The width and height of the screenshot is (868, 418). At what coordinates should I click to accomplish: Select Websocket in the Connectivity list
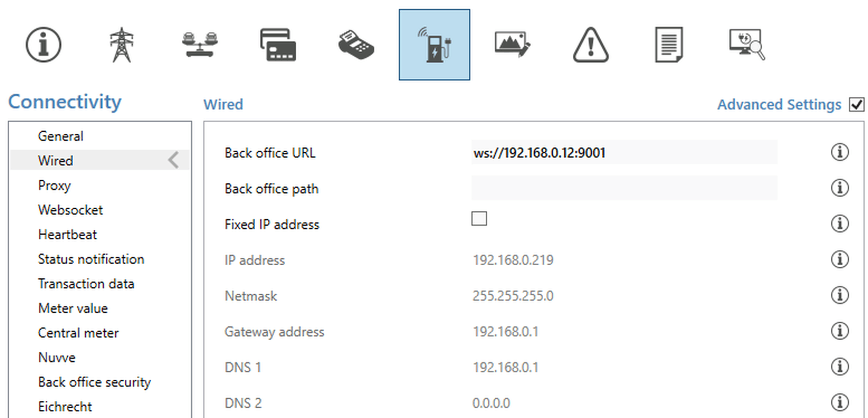tap(70, 210)
